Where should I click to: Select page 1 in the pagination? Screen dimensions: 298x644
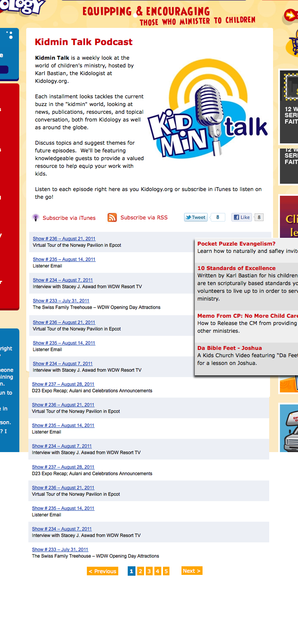click(132, 571)
